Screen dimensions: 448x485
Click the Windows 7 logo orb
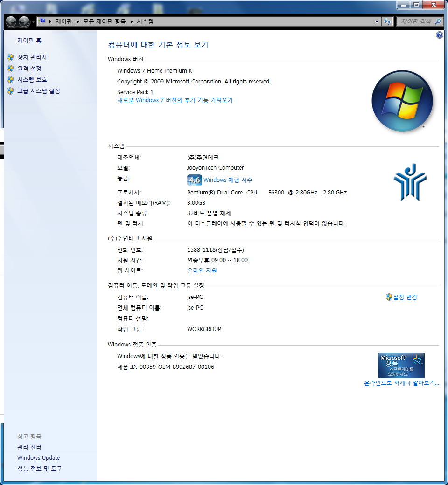(402, 101)
